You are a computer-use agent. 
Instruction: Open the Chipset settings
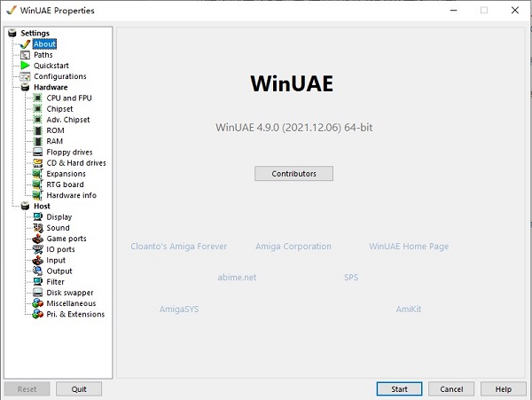coord(59,109)
